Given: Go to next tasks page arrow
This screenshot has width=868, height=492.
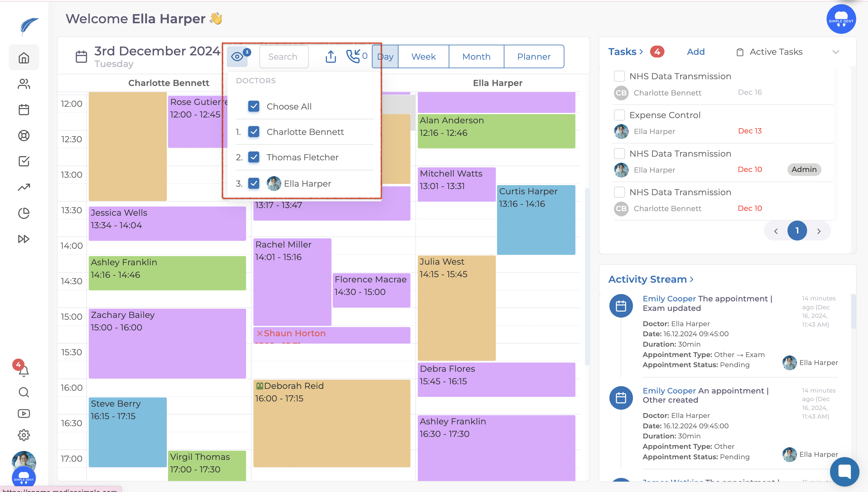Looking at the screenshot, I should (x=818, y=231).
